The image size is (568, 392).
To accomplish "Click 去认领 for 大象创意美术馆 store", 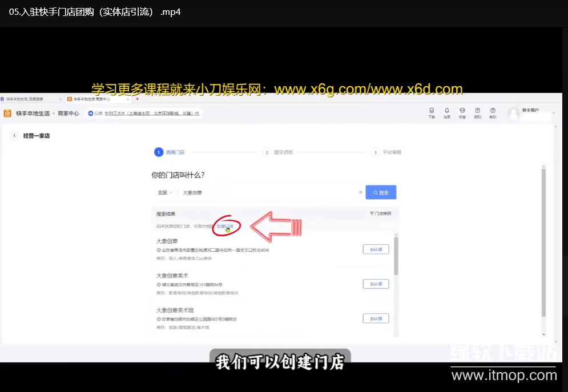I will point(376,318).
